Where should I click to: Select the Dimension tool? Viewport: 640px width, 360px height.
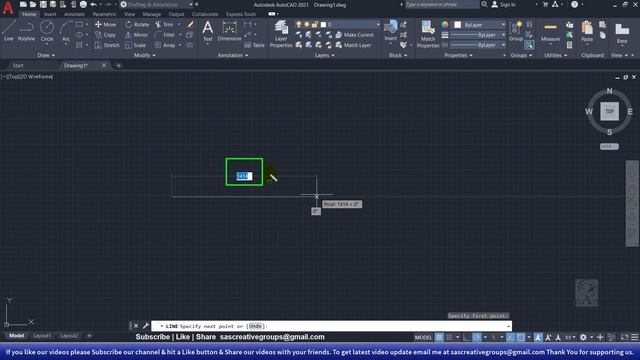click(x=229, y=31)
